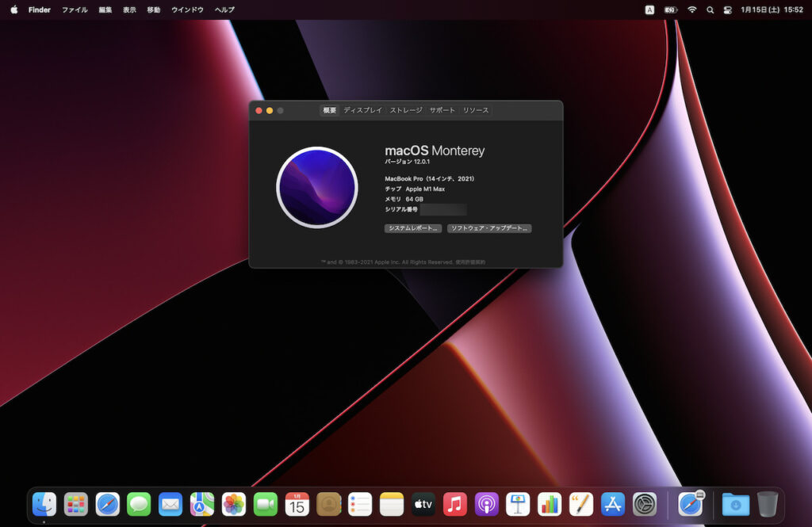Minimize the About This Mac window

270,110
